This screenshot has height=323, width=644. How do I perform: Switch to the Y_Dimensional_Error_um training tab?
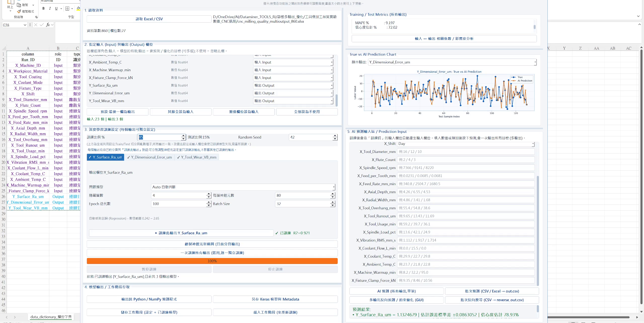click(149, 157)
